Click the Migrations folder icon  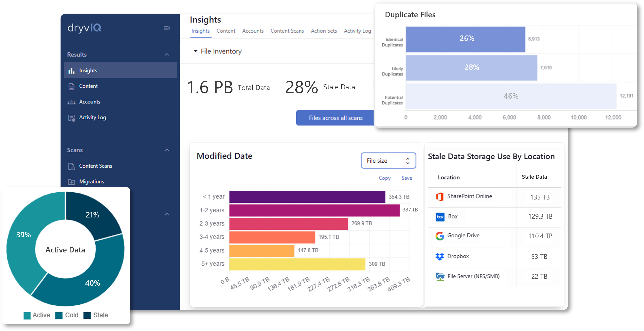click(72, 182)
